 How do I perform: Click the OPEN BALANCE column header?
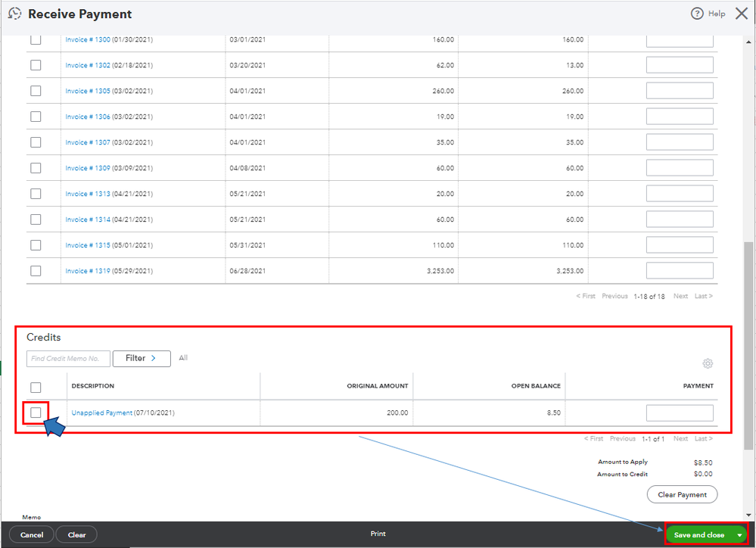click(536, 386)
